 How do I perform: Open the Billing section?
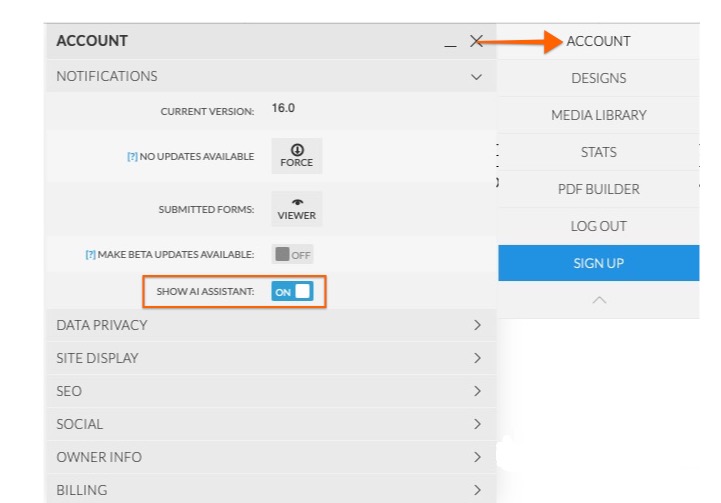270,489
